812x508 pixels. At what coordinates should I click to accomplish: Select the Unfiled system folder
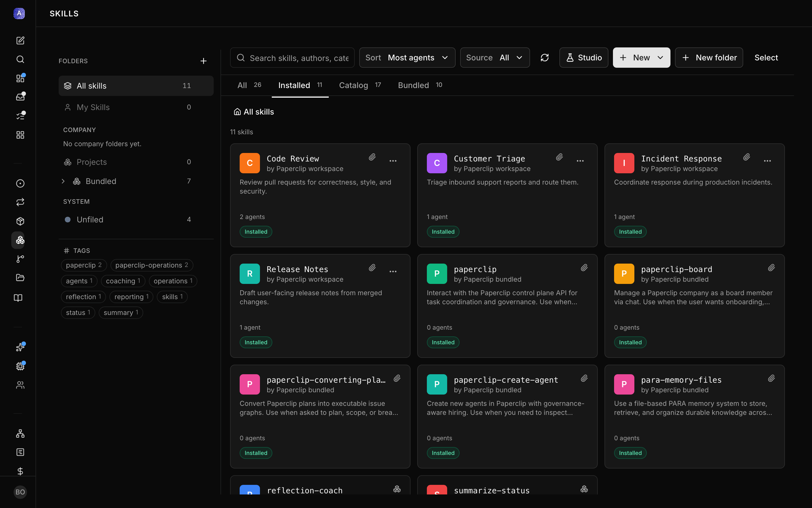[x=136, y=219]
